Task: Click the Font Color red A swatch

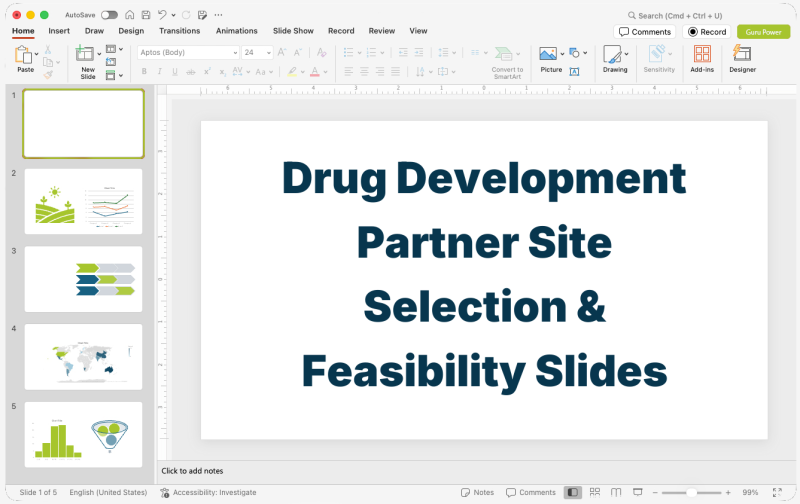Action: coord(315,71)
